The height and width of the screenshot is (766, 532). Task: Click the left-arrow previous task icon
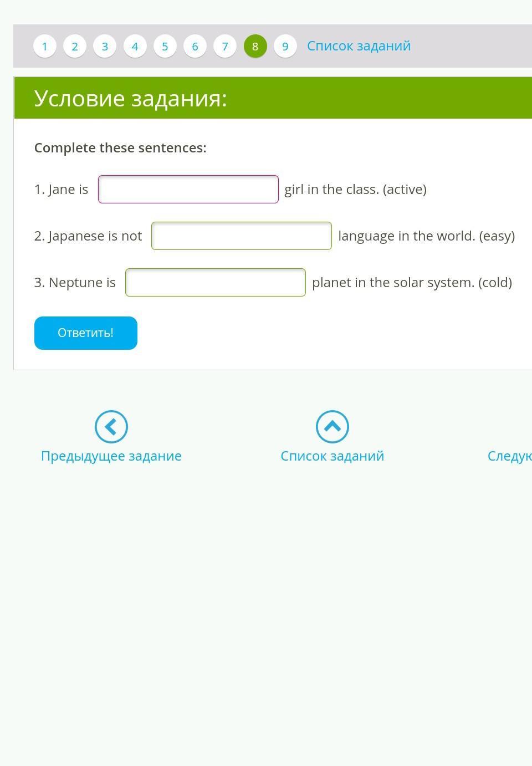click(111, 427)
